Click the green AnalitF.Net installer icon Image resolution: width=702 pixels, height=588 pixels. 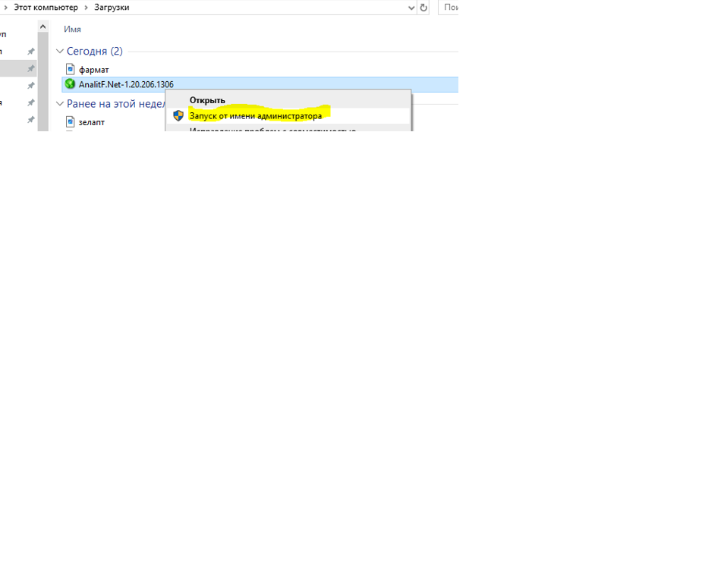coord(70,84)
